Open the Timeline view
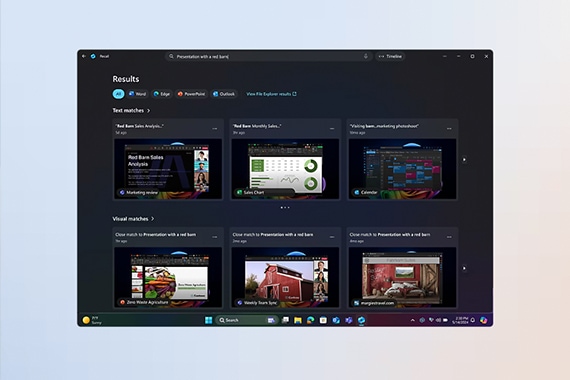Viewport: 570px width, 380px height. (x=390, y=56)
